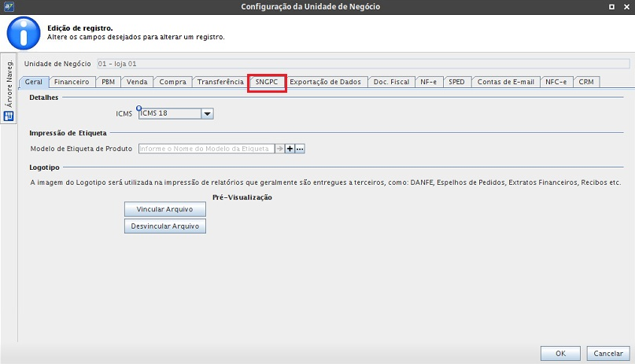Confirm with the OK button

(560, 354)
